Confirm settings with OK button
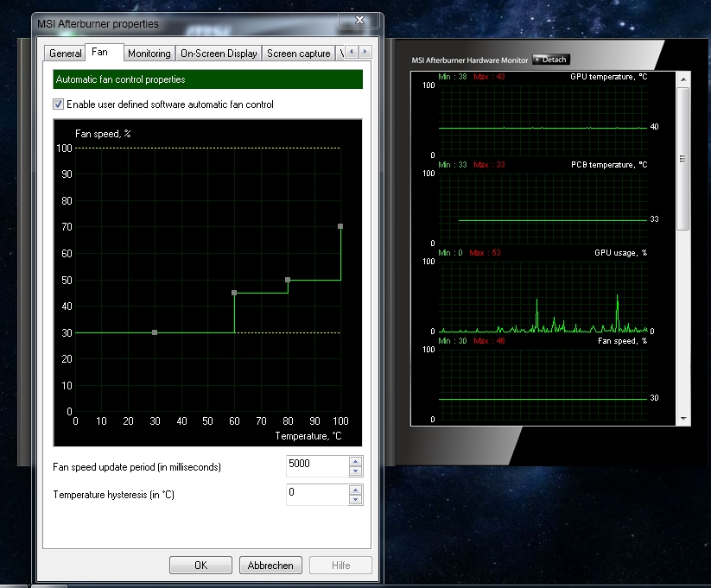 201,566
